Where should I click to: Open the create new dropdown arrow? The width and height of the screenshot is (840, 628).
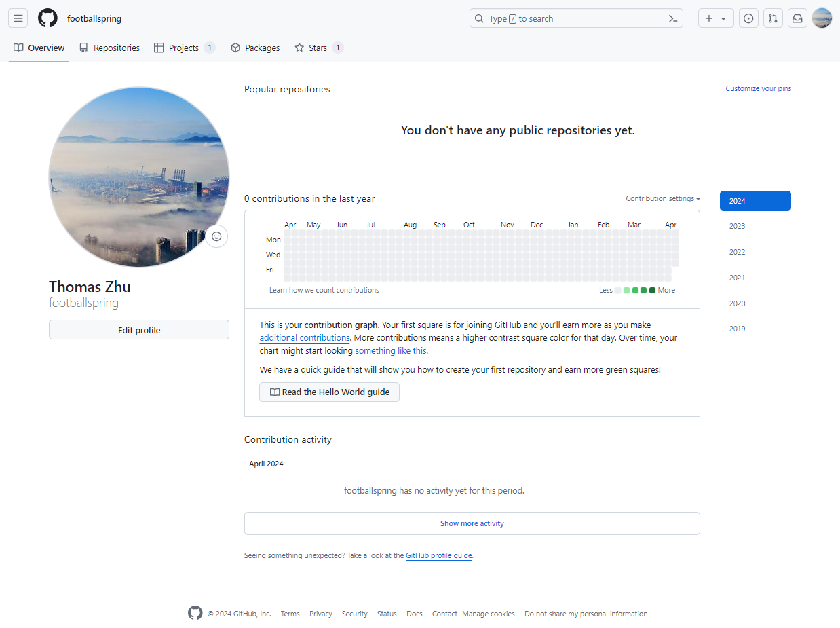click(723, 18)
